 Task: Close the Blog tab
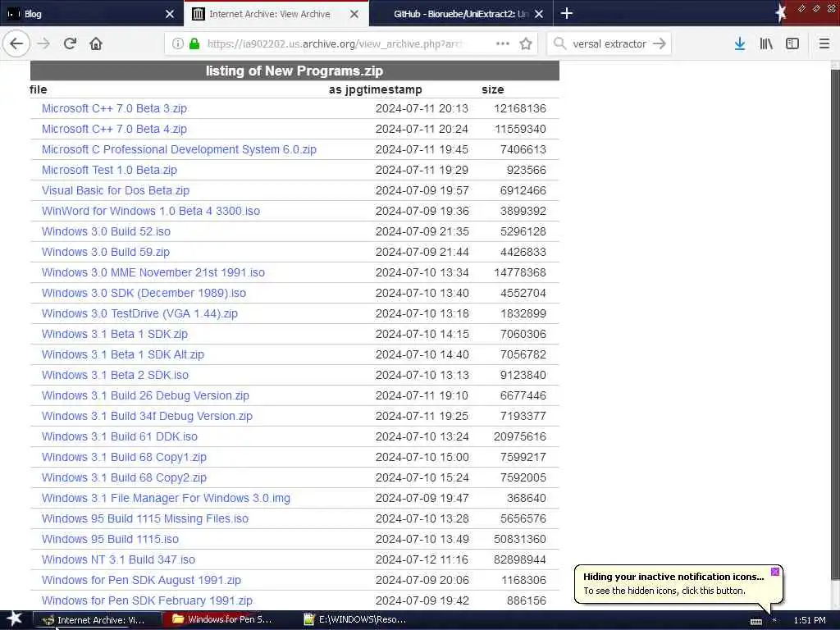point(170,14)
